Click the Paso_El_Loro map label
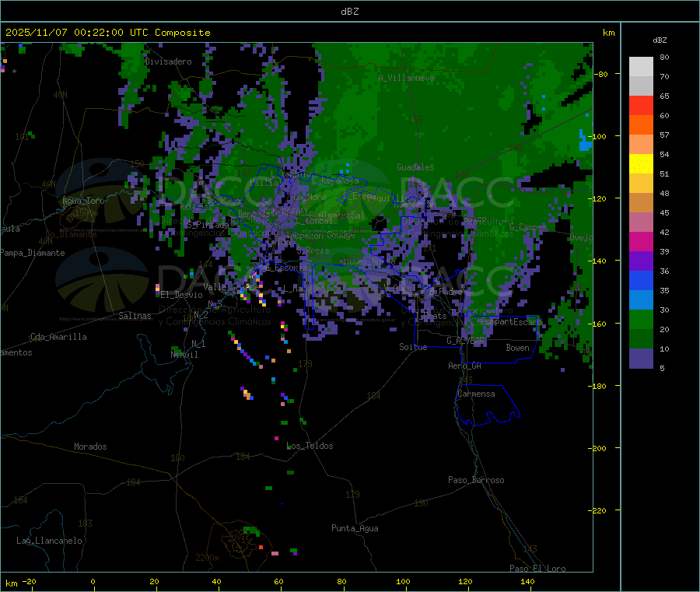700x592 pixels. coord(537,569)
